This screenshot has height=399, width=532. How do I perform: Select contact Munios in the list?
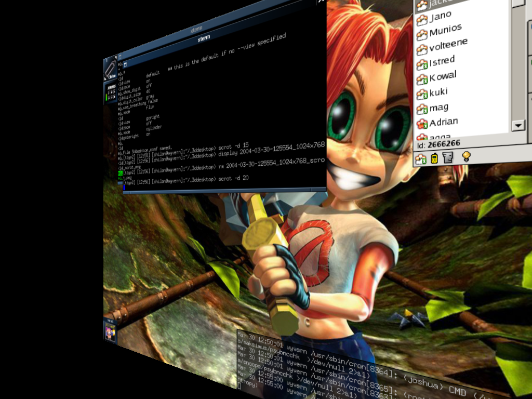(445, 31)
